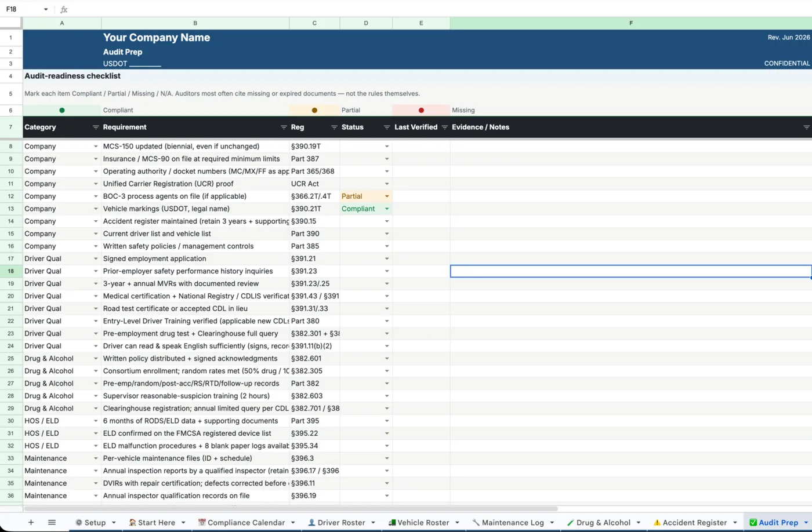
Task: Click the formula bar input area
Action: click(x=441, y=9)
